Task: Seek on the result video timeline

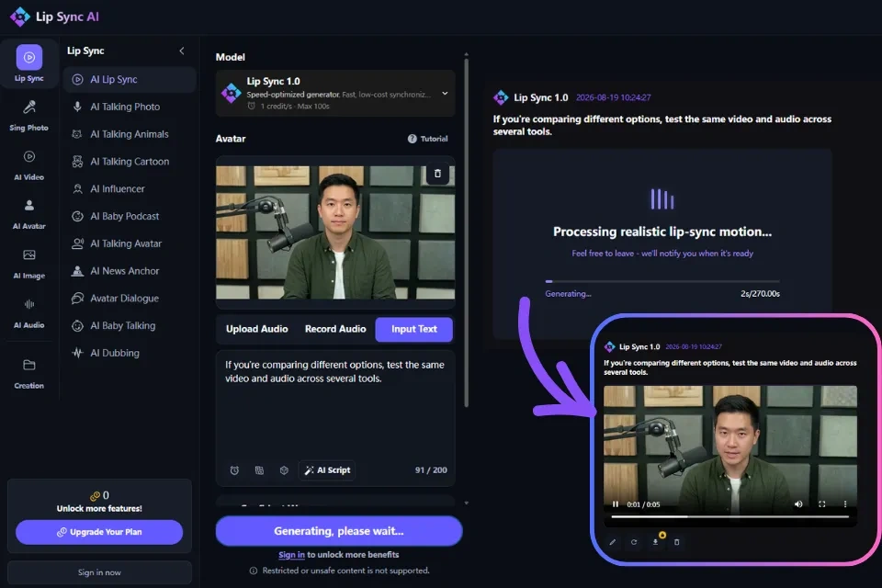Action: pyautogui.click(x=730, y=516)
